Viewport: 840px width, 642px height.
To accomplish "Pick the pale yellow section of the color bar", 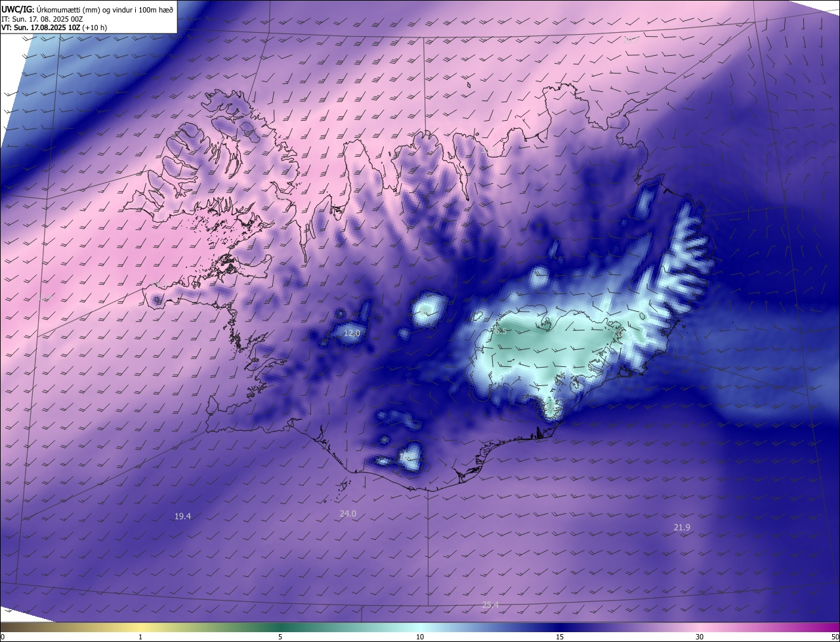I will [140, 628].
